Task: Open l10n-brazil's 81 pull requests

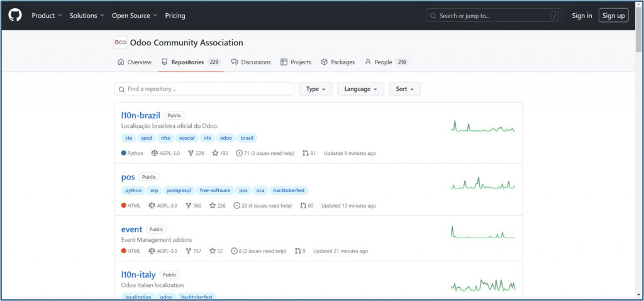Action: pos(309,154)
